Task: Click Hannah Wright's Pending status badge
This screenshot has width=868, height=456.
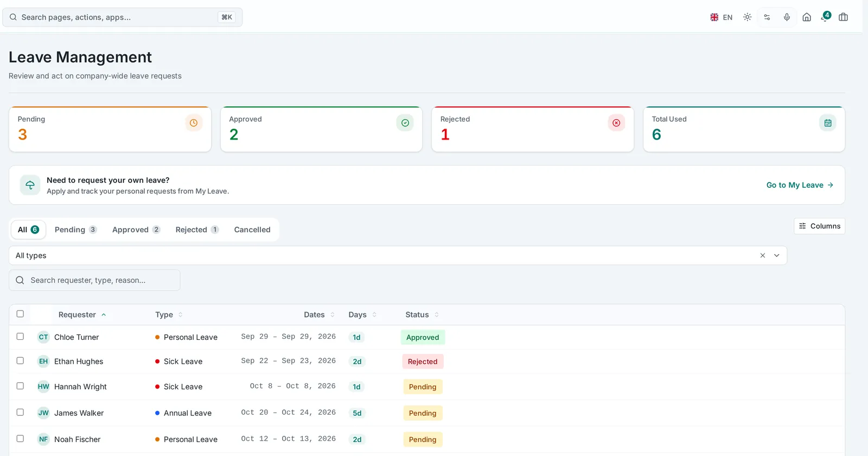Action: tap(423, 387)
